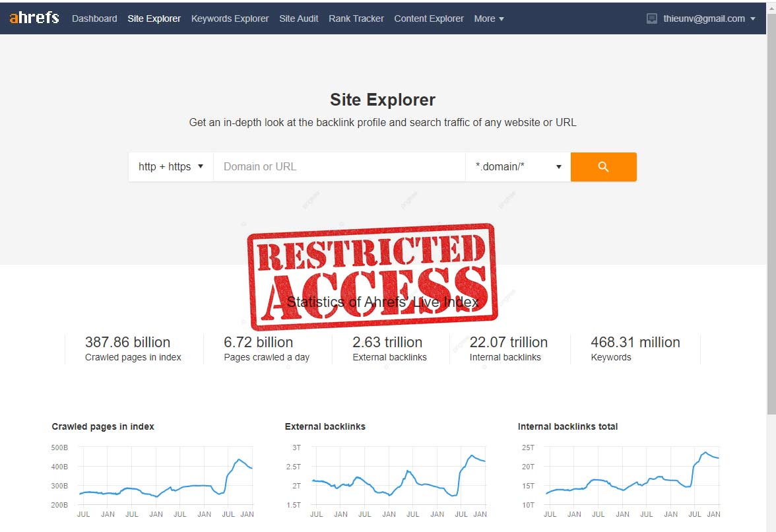Go to Keywords Explorer
This screenshot has height=532, width=776.
[x=230, y=18]
